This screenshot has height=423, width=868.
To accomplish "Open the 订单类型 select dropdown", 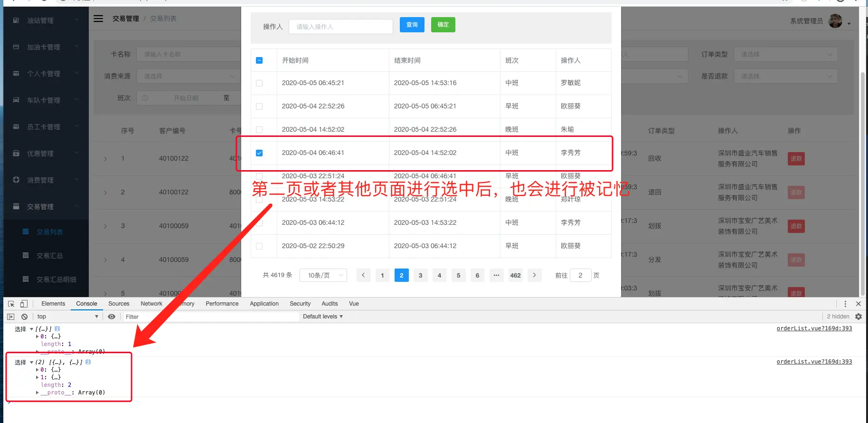I will coord(786,54).
